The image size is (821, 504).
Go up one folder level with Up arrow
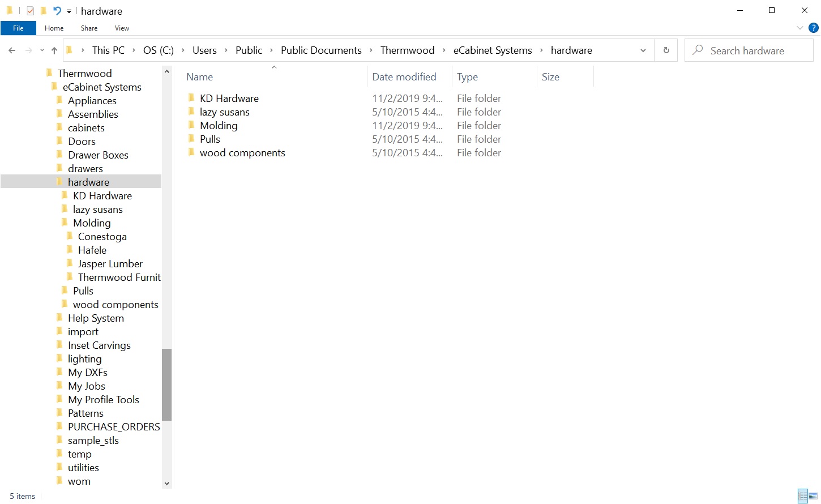[x=54, y=50]
